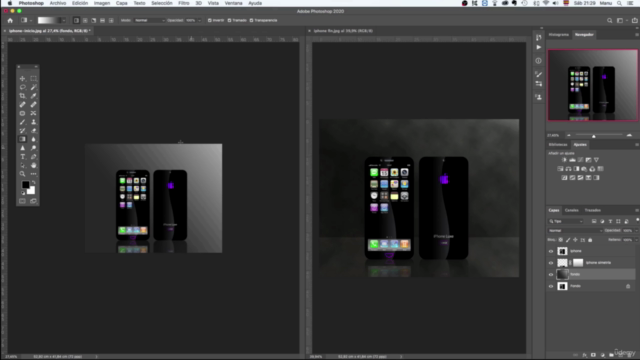
Task: Open the layer Opacidad dropdown arrow
Action: pos(636,231)
